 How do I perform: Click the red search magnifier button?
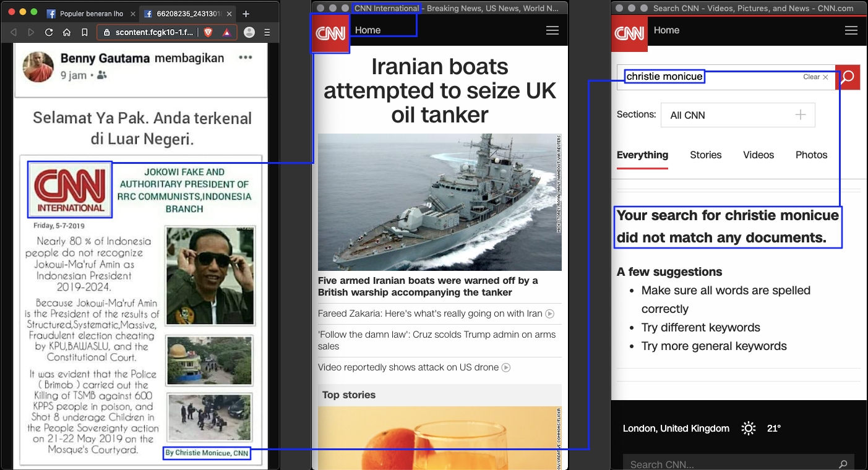tap(848, 77)
